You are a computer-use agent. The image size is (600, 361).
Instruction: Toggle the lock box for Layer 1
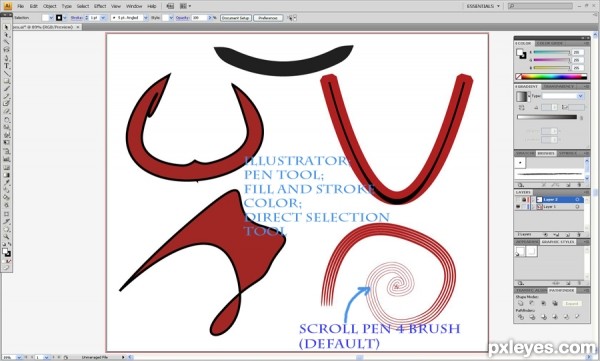[x=524, y=207]
